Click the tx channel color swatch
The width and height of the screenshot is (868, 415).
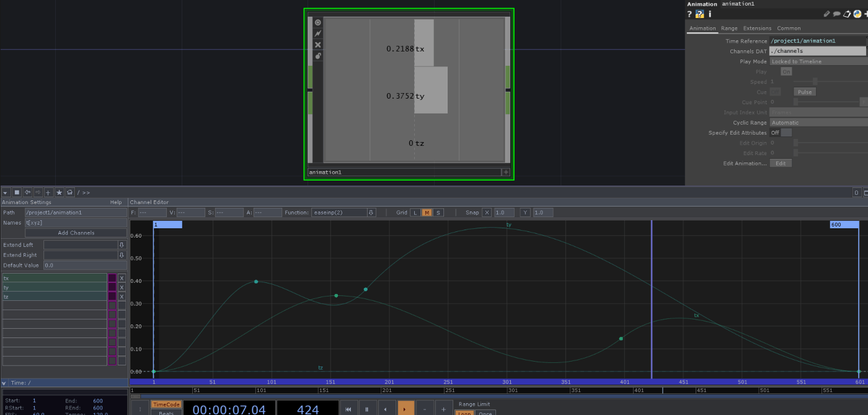112,279
